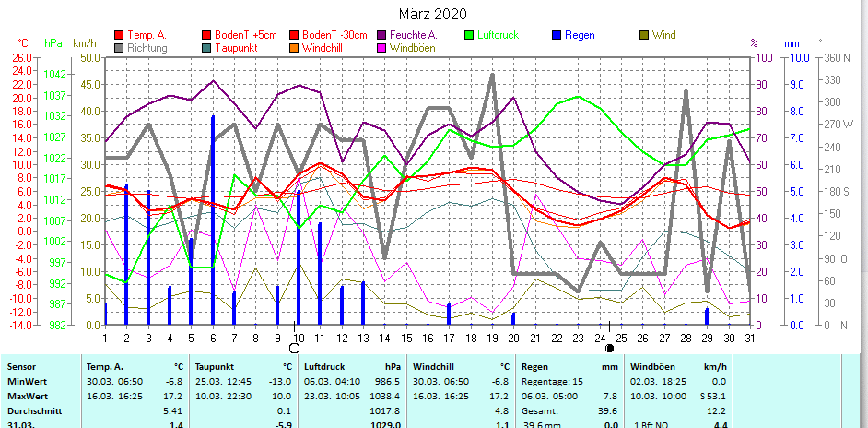Click the BodenT -30cm legend swatch
Viewport: 868px width, 428px height.
[x=293, y=35]
